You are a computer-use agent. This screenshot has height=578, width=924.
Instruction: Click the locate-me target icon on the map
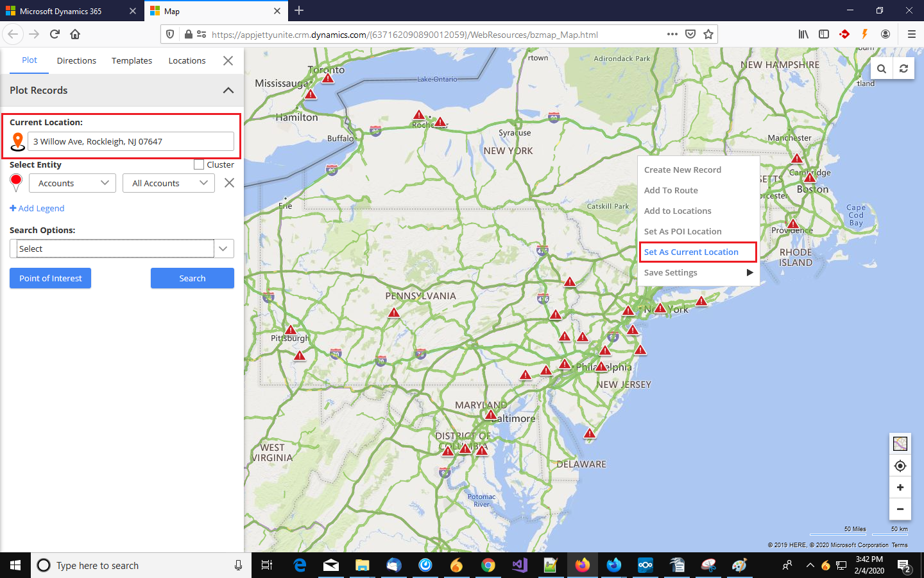tap(900, 466)
